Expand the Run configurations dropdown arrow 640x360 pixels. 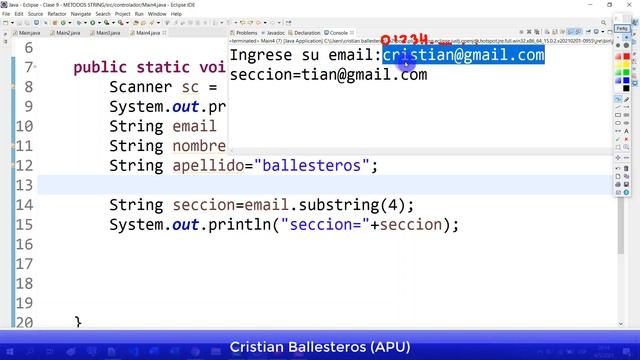click(99, 23)
